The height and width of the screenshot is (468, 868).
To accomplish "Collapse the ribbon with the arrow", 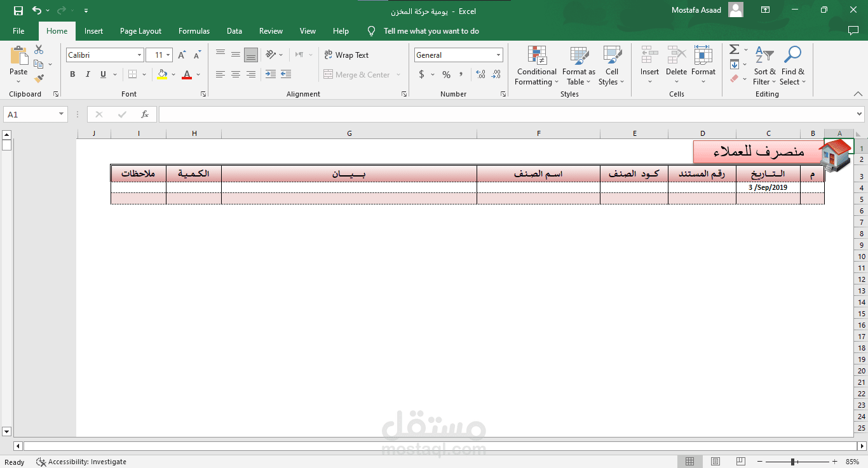I will click(x=858, y=93).
